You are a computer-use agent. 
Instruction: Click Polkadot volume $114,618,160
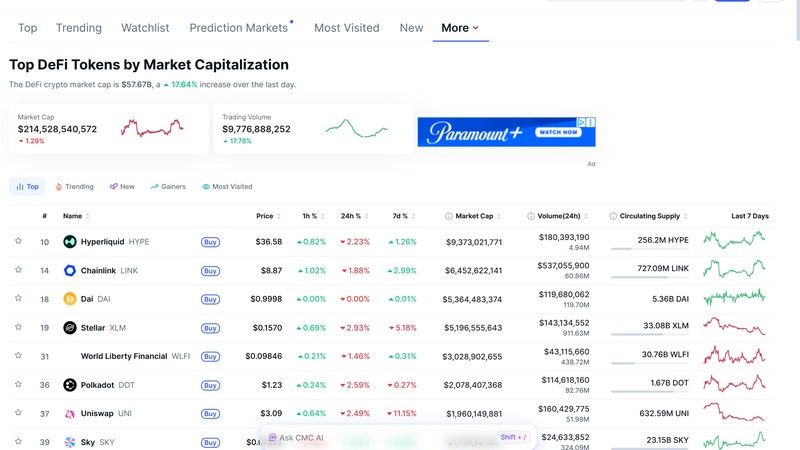tap(565, 380)
